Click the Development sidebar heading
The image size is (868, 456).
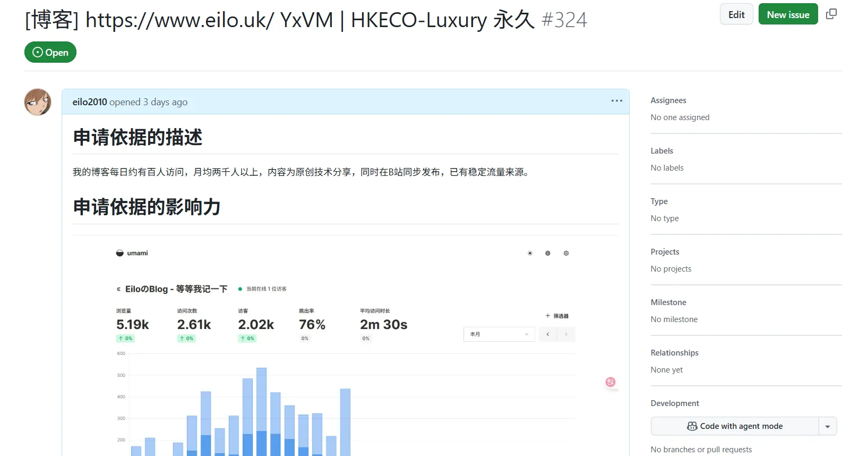675,403
